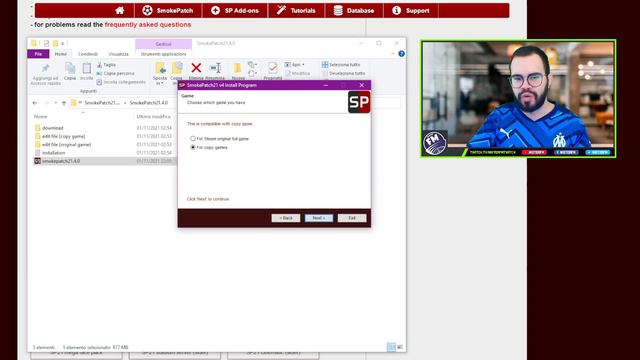This screenshot has width=640, height=360.
Task: Click 'Incolla collegamento' in the ribbon
Action: pyautogui.click(x=121, y=82)
